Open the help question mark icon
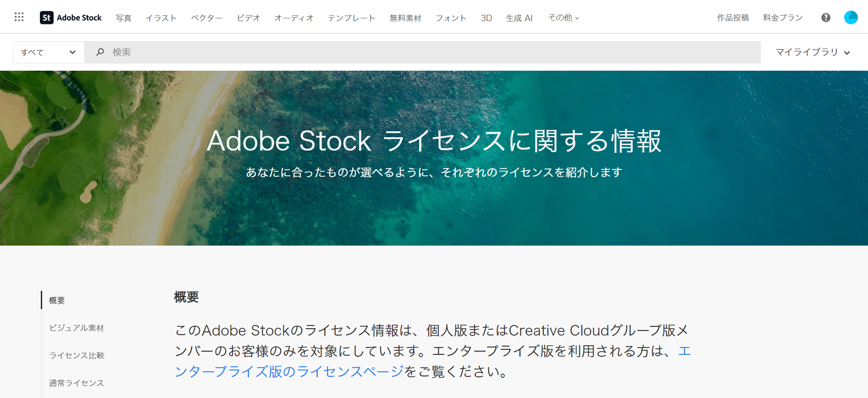The image size is (868, 398). pos(825,17)
